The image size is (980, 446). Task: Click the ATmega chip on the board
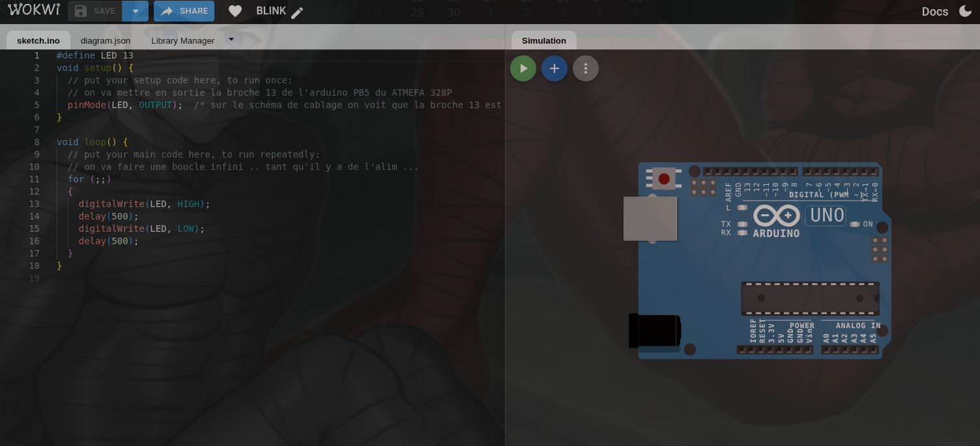click(810, 298)
